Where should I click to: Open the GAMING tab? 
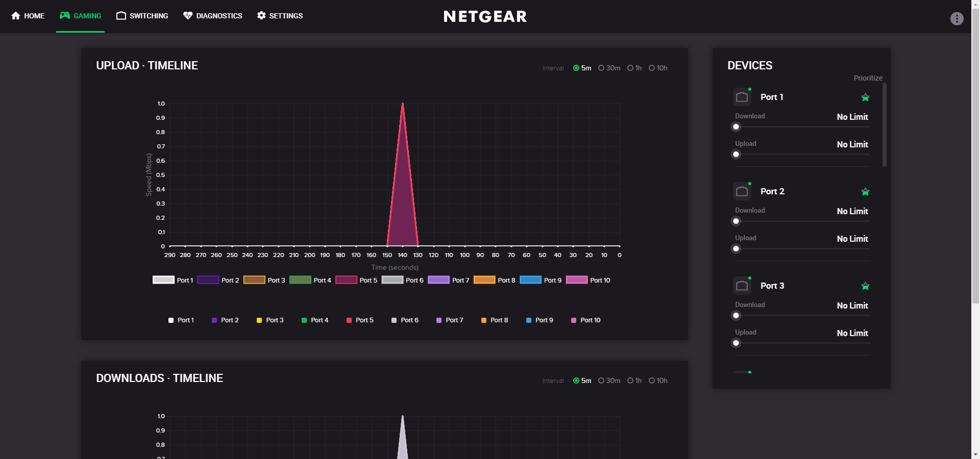tap(80, 16)
